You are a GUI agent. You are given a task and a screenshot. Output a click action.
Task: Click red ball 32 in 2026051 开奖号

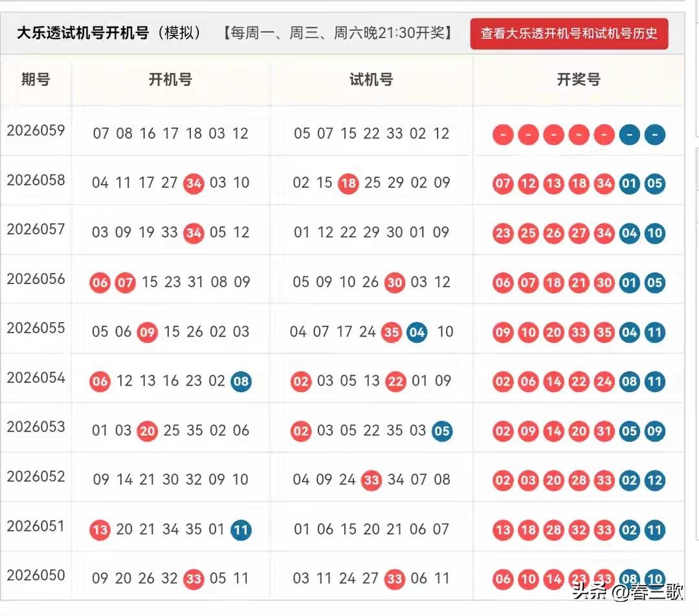click(x=579, y=530)
